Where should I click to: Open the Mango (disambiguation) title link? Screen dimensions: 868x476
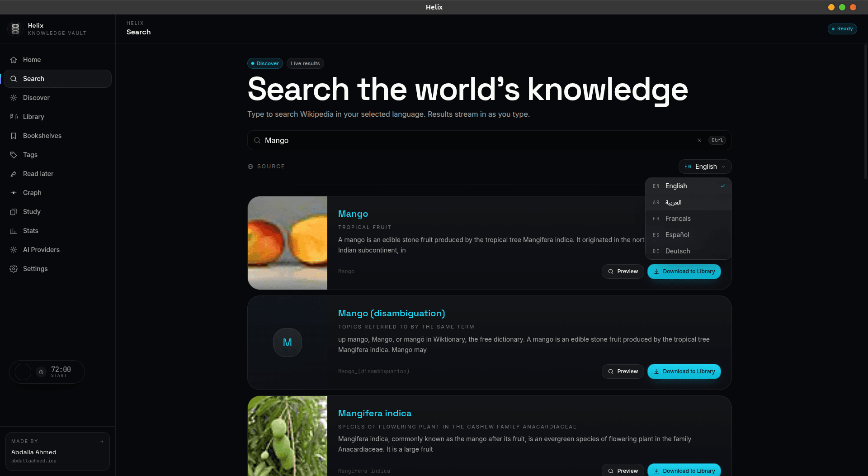click(392, 313)
